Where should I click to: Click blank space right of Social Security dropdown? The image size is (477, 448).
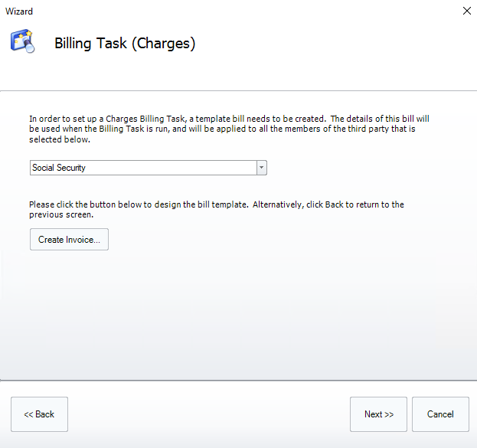click(360, 168)
